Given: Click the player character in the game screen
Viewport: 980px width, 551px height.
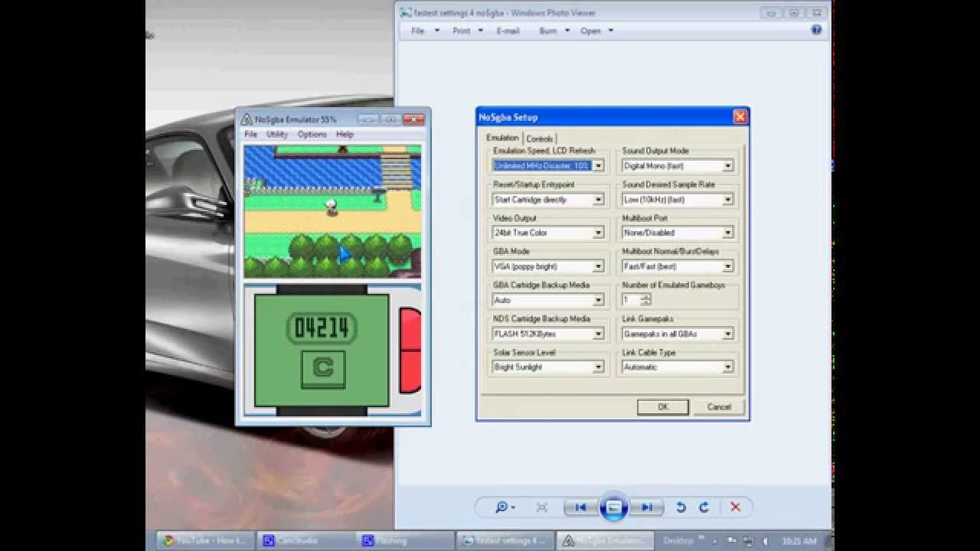Looking at the screenshot, I should click(x=332, y=207).
